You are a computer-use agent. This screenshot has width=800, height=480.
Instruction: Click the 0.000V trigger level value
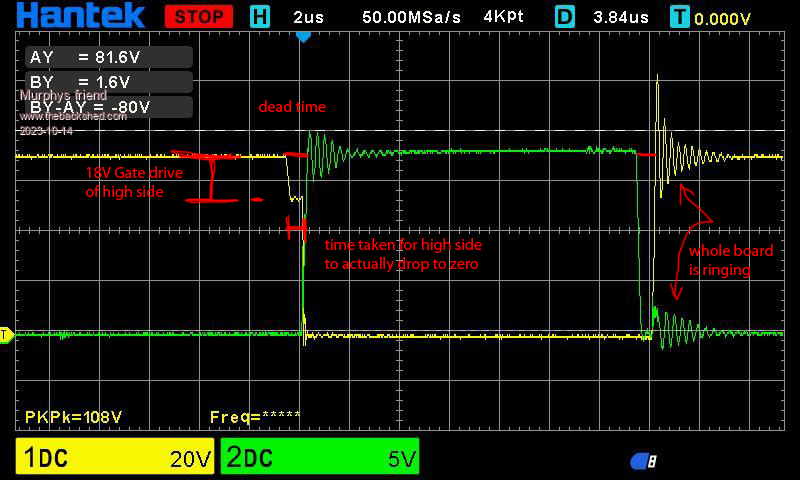click(x=724, y=17)
